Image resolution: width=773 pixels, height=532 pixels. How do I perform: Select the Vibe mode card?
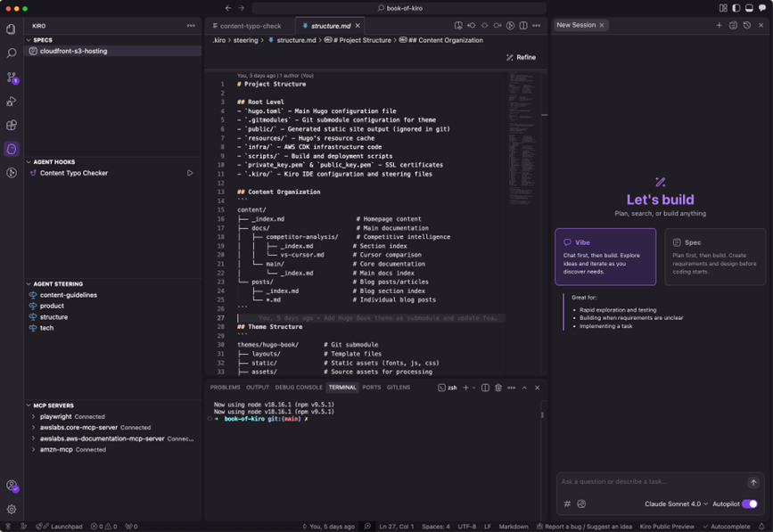click(x=604, y=257)
